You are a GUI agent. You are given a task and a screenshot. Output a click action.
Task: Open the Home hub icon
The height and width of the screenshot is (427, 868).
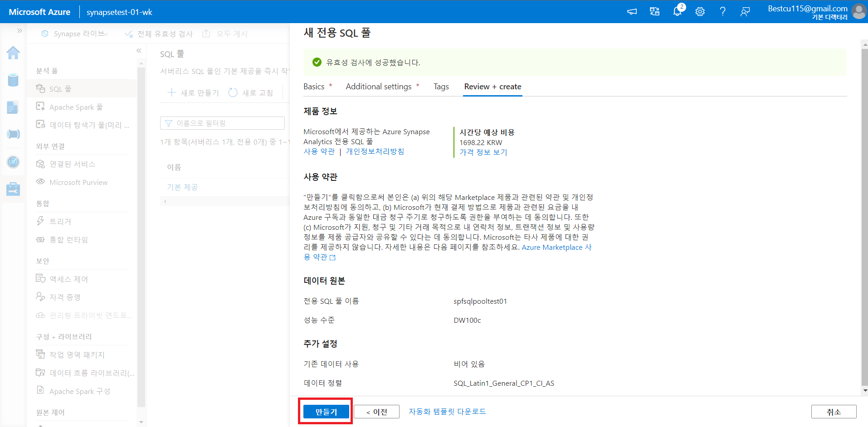click(13, 53)
